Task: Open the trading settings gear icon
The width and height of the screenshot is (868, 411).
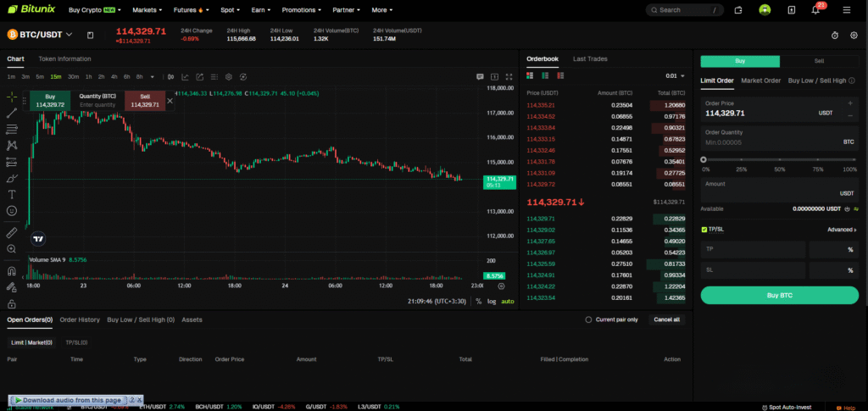Action: pos(854,35)
